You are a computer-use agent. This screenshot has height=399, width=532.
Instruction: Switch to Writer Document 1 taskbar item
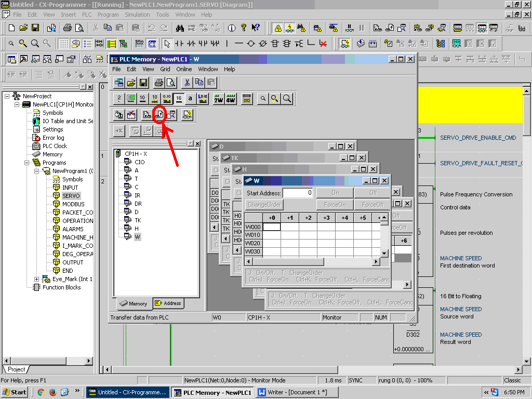click(x=297, y=392)
